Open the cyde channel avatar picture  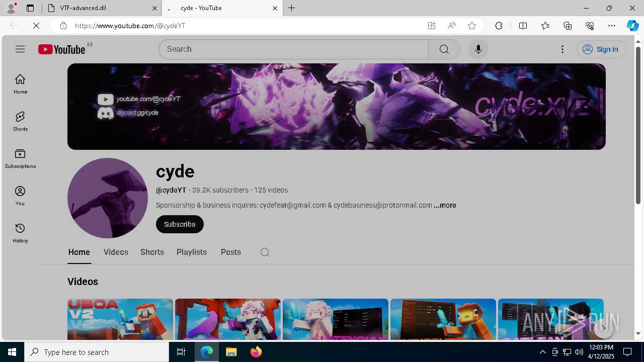(x=108, y=198)
